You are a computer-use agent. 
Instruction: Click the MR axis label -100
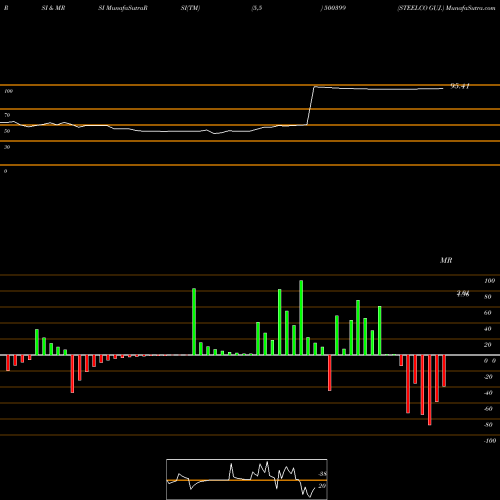pos(490,441)
